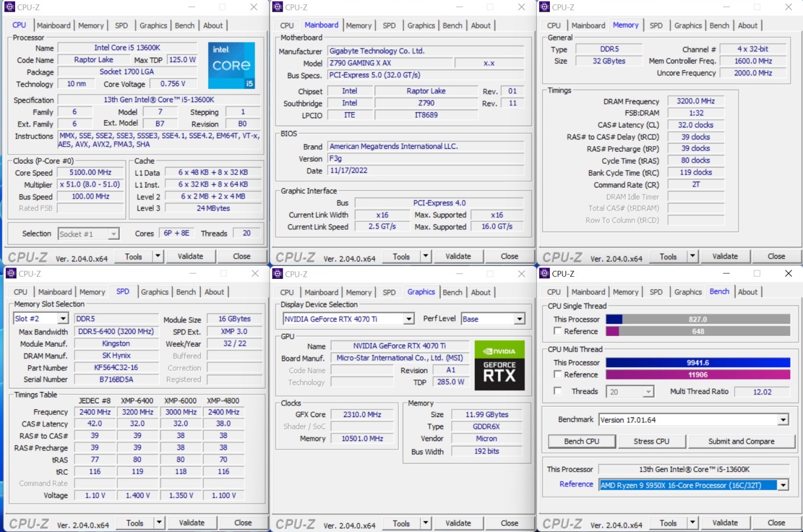Click CPU-Z title icon of the SPD window
The height and width of the screenshot is (532, 803).
click(11, 273)
